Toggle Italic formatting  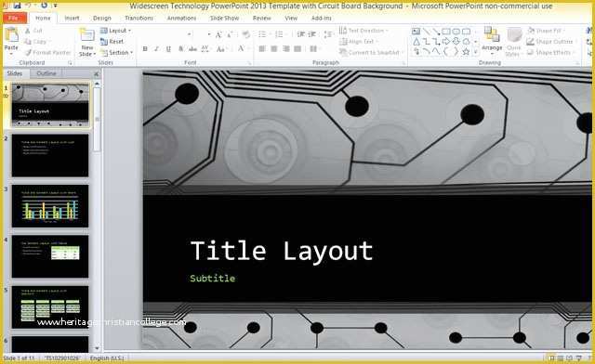click(x=156, y=48)
